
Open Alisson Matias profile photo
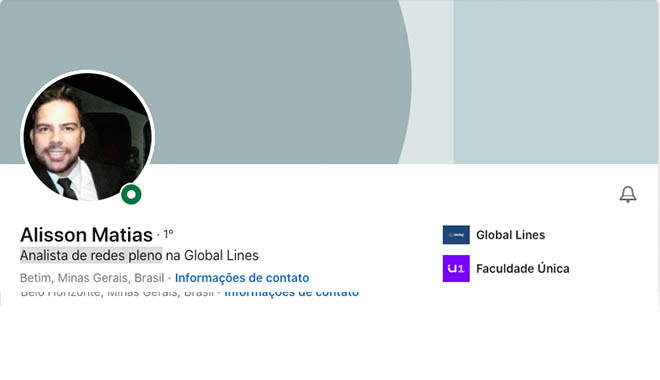88,136
